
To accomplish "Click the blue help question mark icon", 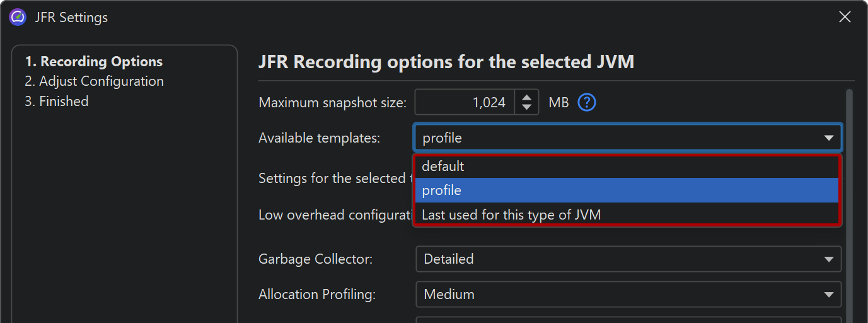I will [x=587, y=102].
